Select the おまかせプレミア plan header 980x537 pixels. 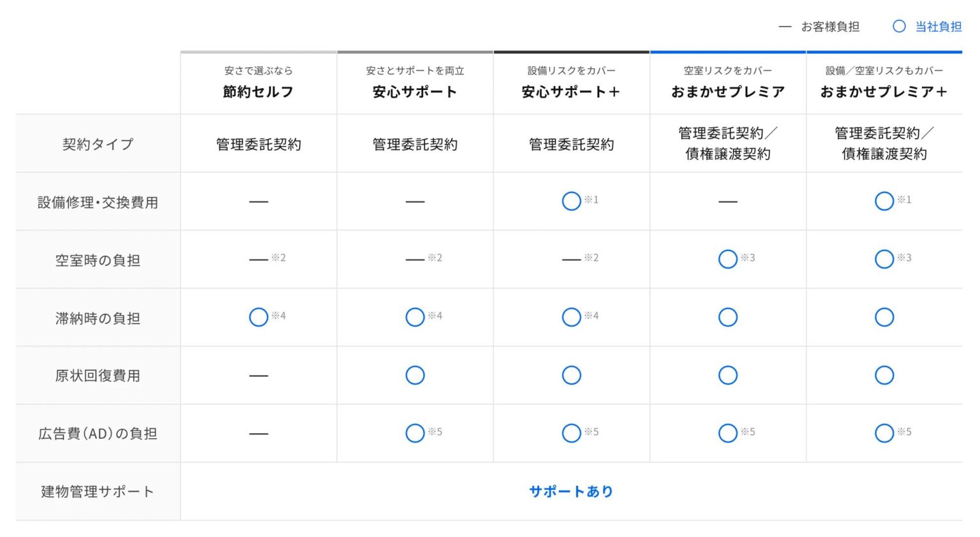[727, 91]
